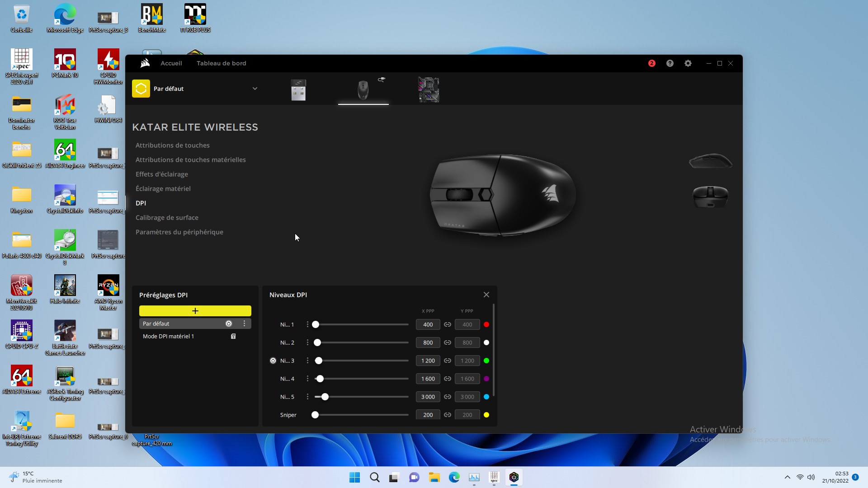
Task: Open the purple color swatch for Ni... 4
Action: [x=486, y=379]
